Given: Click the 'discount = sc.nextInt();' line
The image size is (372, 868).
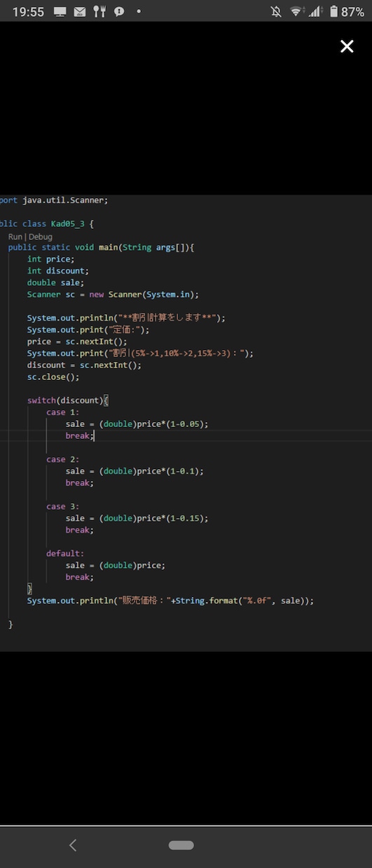Looking at the screenshot, I should (x=84, y=365).
